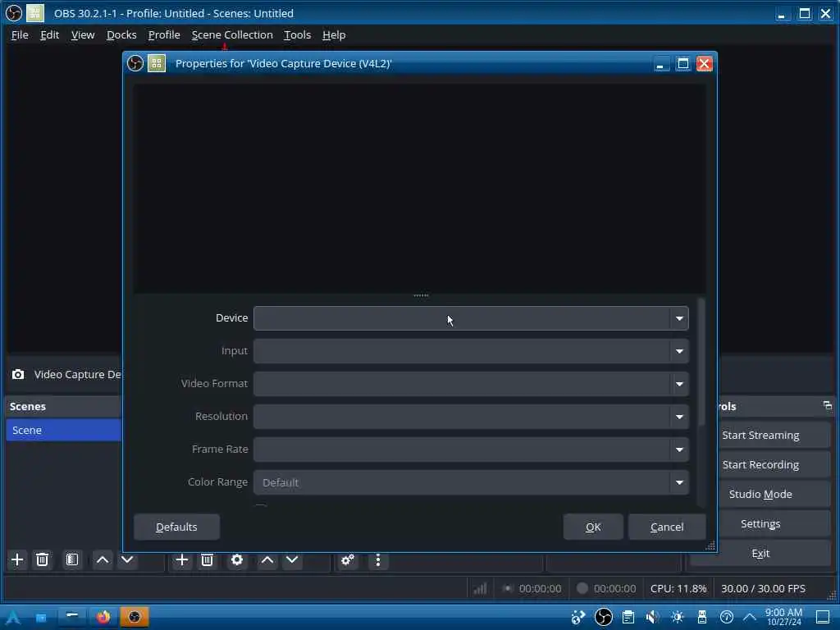Open the clock showing 9:00 AM
This screenshot has height=630, width=840.
783,617
